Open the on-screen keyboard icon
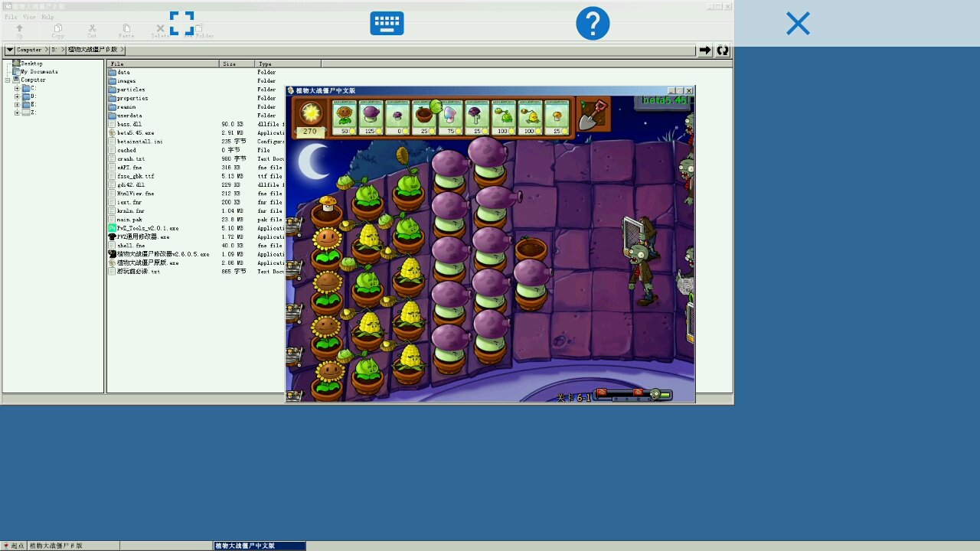The image size is (980, 551). pyautogui.click(x=387, y=23)
